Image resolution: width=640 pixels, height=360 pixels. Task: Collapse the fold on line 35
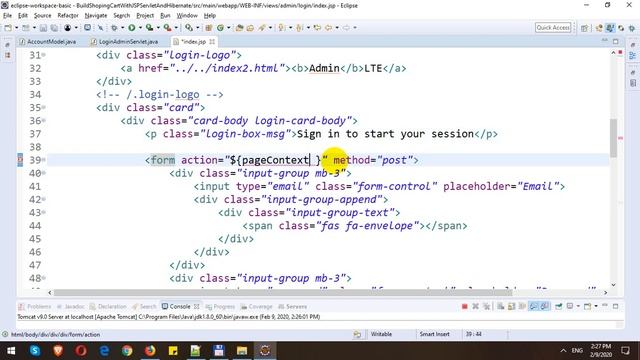(44, 107)
